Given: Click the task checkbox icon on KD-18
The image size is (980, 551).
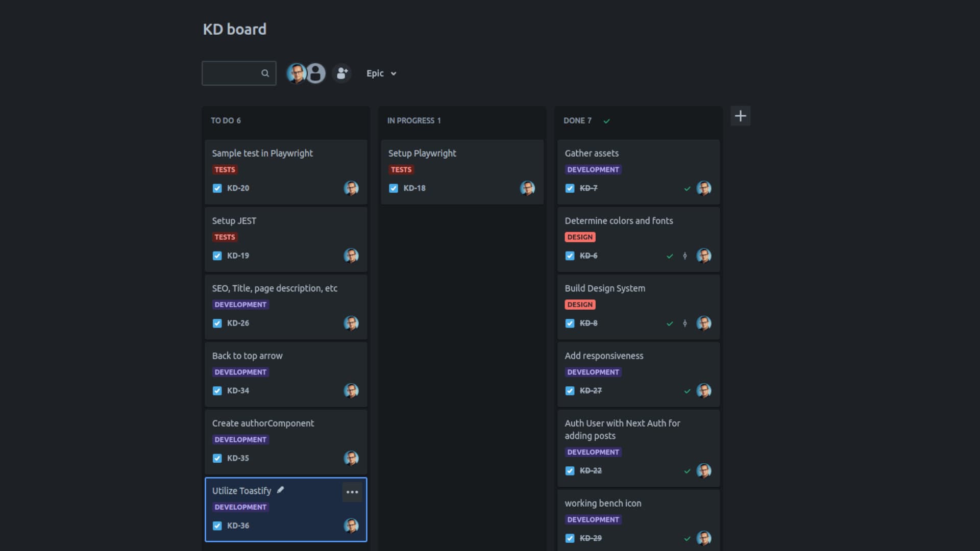Looking at the screenshot, I should [394, 188].
